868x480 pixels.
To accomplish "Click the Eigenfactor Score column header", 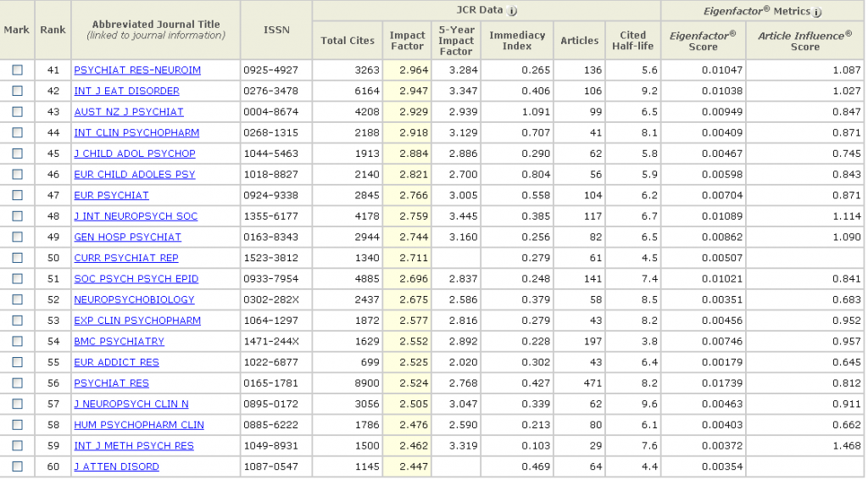I will click(x=703, y=41).
